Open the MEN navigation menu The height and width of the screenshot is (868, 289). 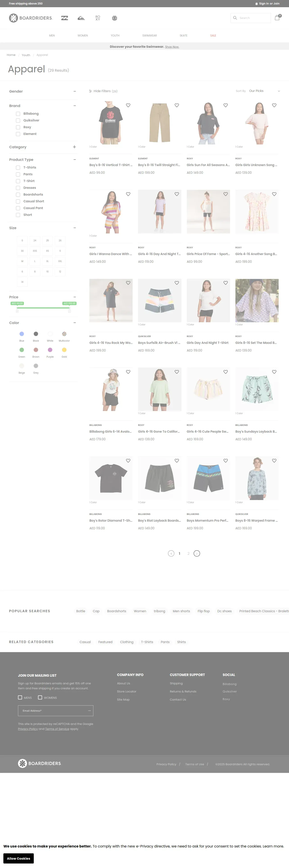point(52,35)
